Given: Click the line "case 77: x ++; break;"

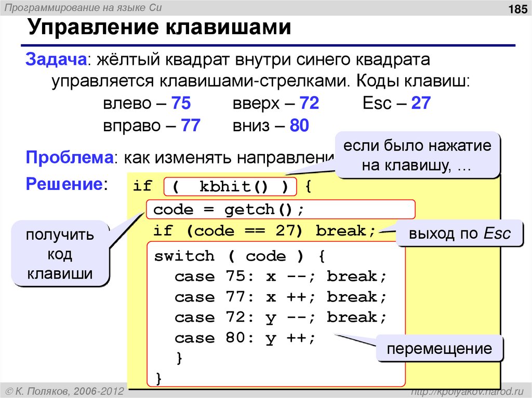Looking at the screenshot, I should click(280, 297).
